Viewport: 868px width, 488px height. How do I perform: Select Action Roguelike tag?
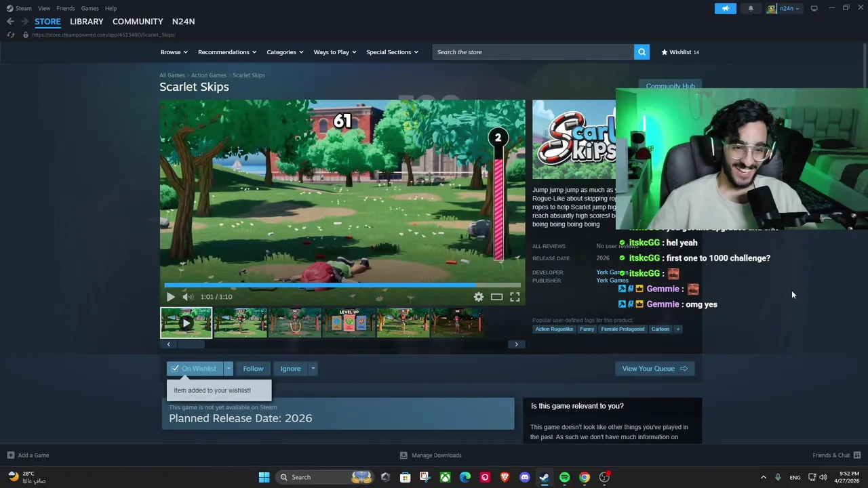point(554,329)
